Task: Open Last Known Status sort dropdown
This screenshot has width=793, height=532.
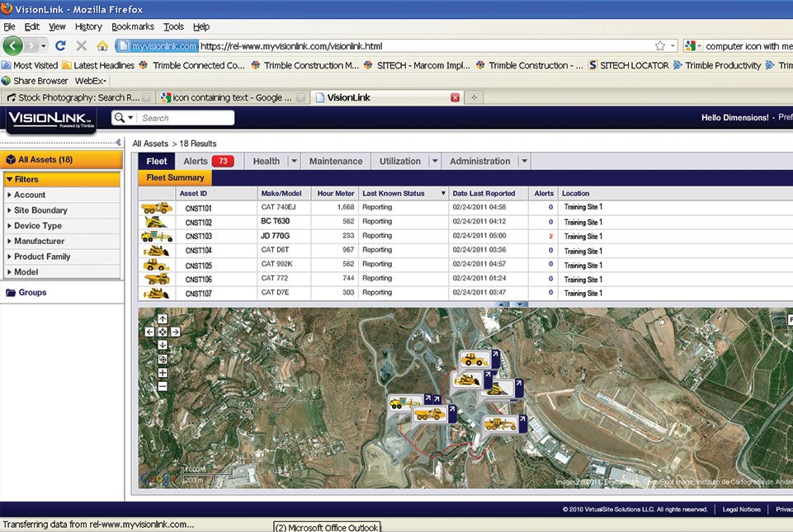Action: [x=443, y=194]
